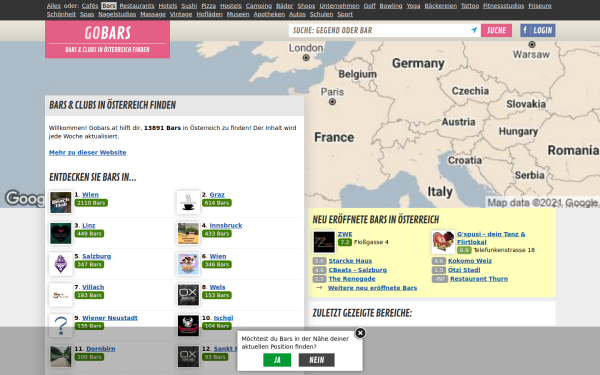
Task: Click the Graz coffee cup thumbnail
Action: [x=188, y=202]
